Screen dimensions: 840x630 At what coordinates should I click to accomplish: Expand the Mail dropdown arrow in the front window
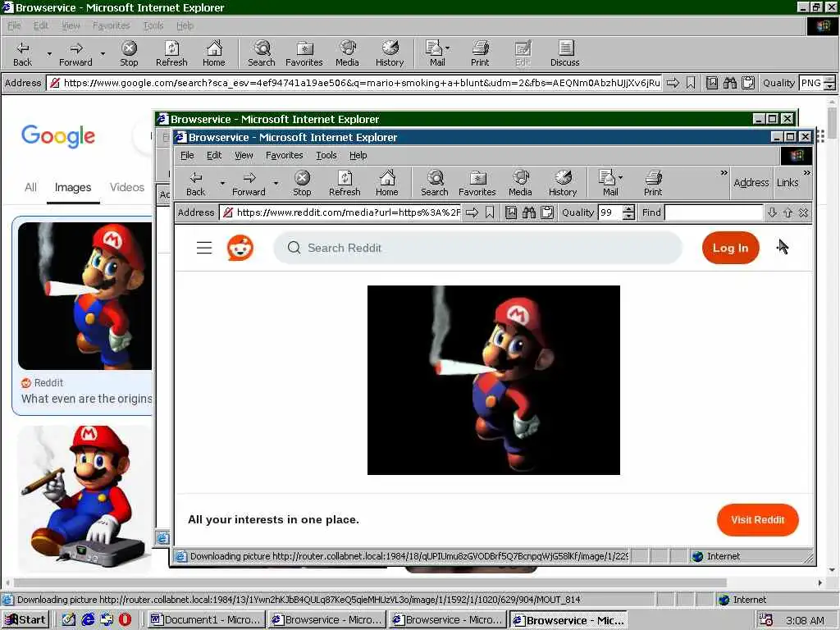point(620,177)
